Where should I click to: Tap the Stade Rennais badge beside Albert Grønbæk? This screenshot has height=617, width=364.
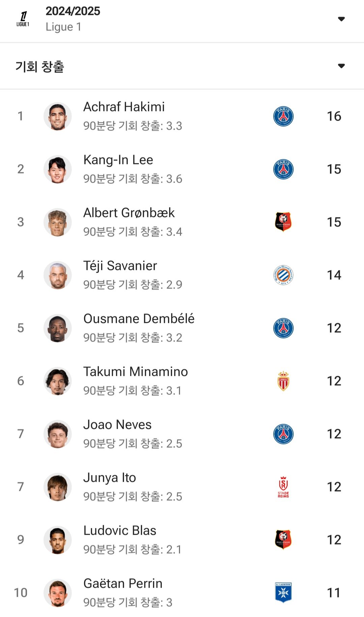283,222
